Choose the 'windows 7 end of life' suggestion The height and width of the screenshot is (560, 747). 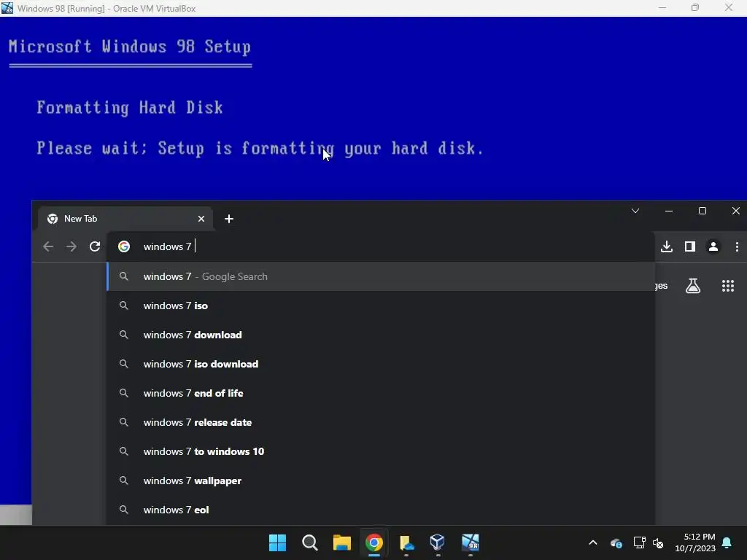click(381, 393)
